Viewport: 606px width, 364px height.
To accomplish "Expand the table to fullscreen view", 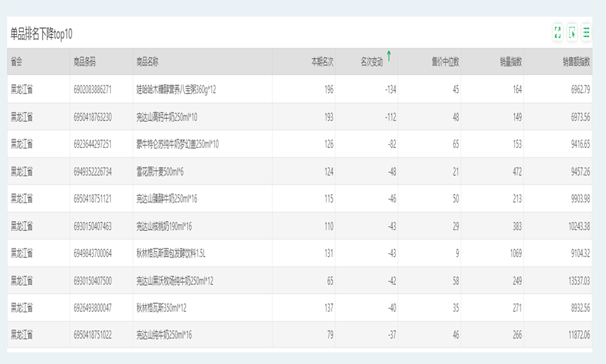I will 557,32.
